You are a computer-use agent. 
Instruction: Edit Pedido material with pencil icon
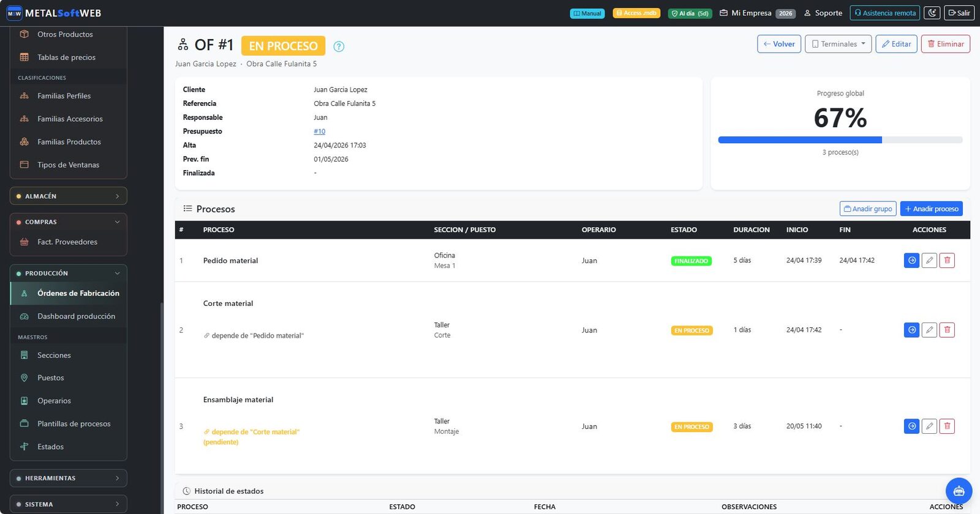(x=929, y=261)
